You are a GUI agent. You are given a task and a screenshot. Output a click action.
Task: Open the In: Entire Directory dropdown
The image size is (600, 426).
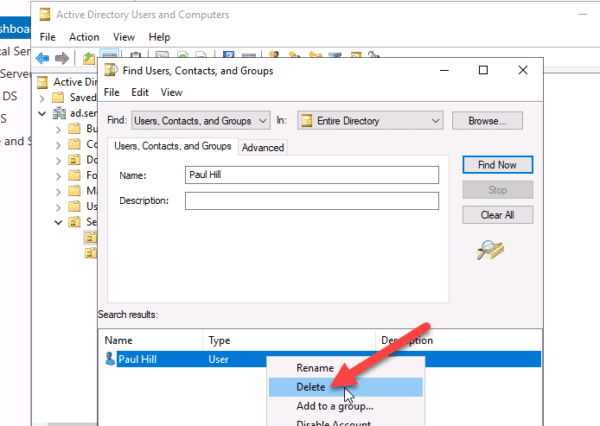coord(434,120)
